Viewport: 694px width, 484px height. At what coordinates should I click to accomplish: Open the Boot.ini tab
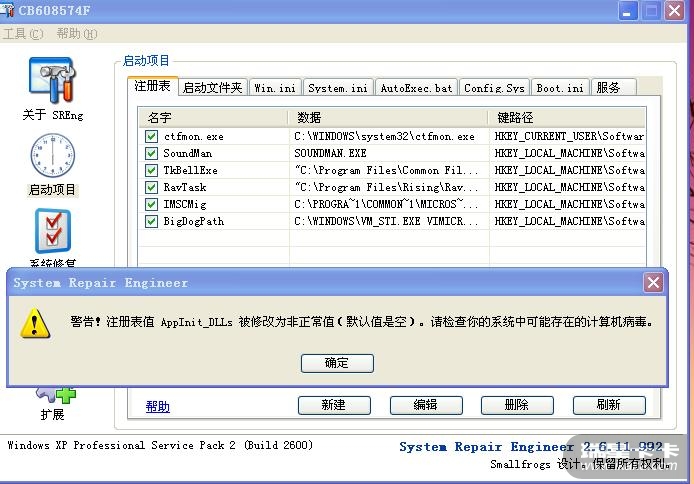coord(560,88)
